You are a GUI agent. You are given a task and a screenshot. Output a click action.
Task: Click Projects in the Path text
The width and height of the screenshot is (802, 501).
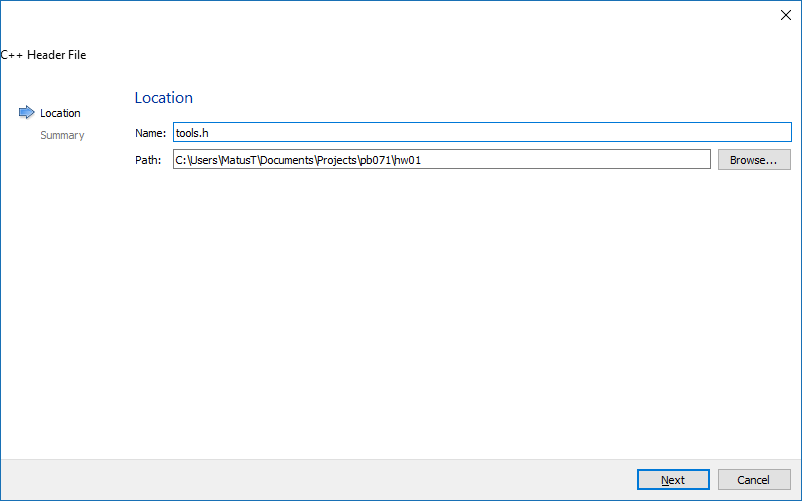point(336,160)
